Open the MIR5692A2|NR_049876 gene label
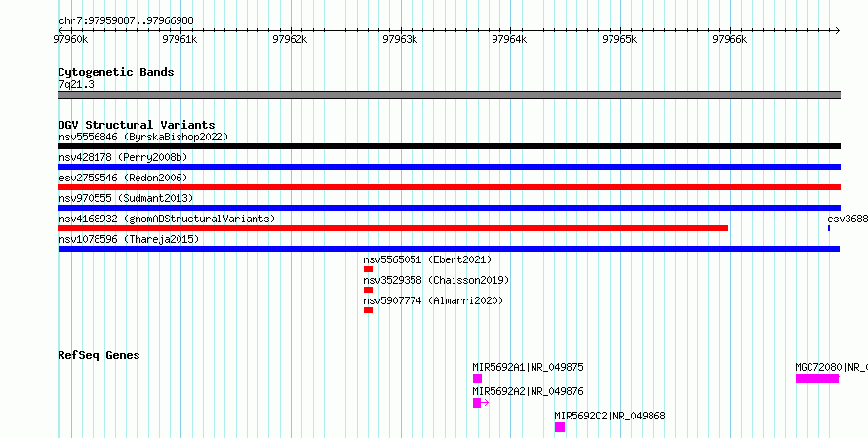Screen dimensions: 868x438 [528, 391]
